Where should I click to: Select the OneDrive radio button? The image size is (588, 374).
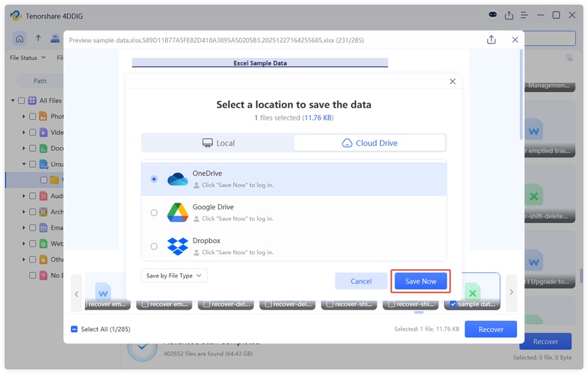pos(154,179)
